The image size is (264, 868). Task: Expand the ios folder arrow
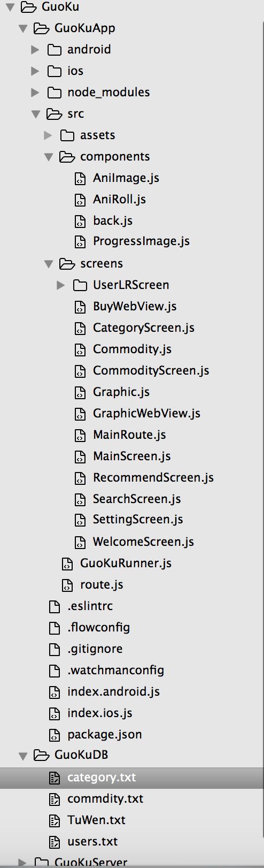tap(35, 71)
